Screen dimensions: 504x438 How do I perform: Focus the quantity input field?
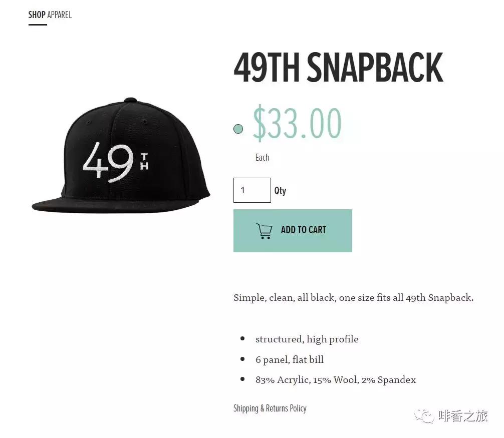pos(252,190)
